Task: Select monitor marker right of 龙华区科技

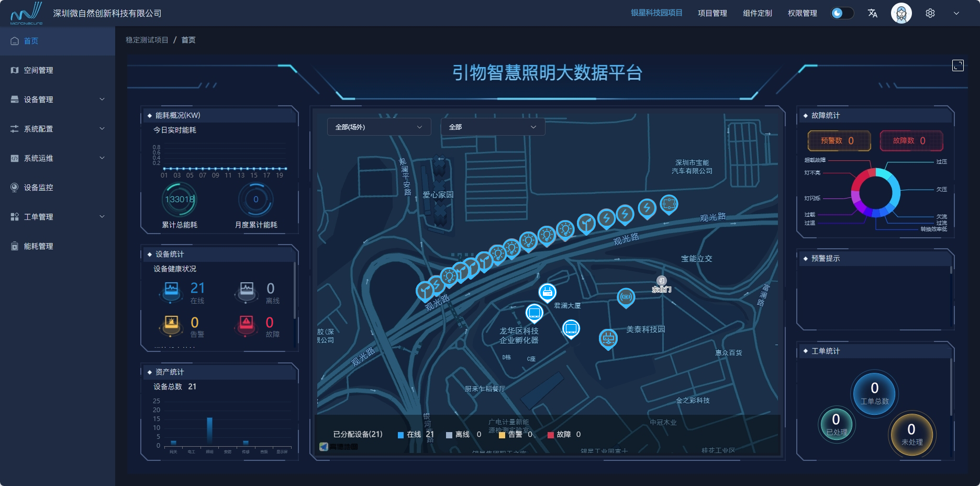Action: [x=571, y=329]
